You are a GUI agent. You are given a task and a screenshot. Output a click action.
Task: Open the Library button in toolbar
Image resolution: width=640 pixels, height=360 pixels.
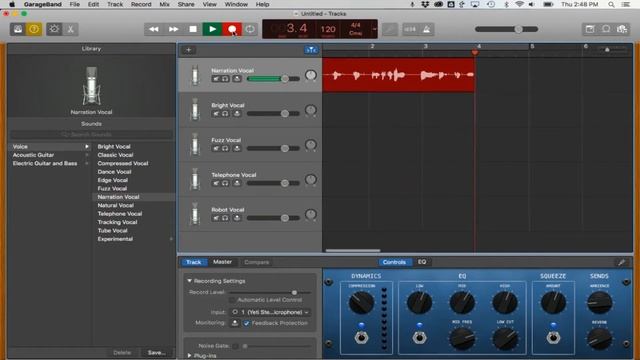coord(18,29)
